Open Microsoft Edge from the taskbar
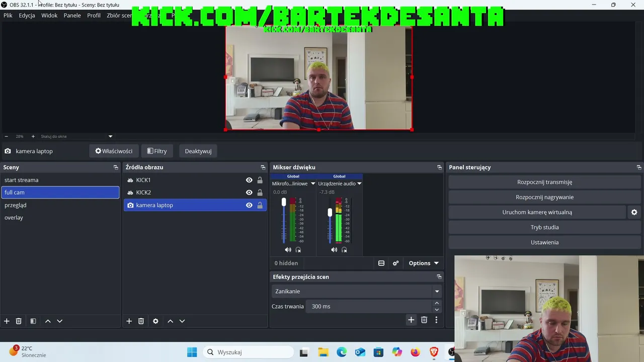 click(342, 352)
